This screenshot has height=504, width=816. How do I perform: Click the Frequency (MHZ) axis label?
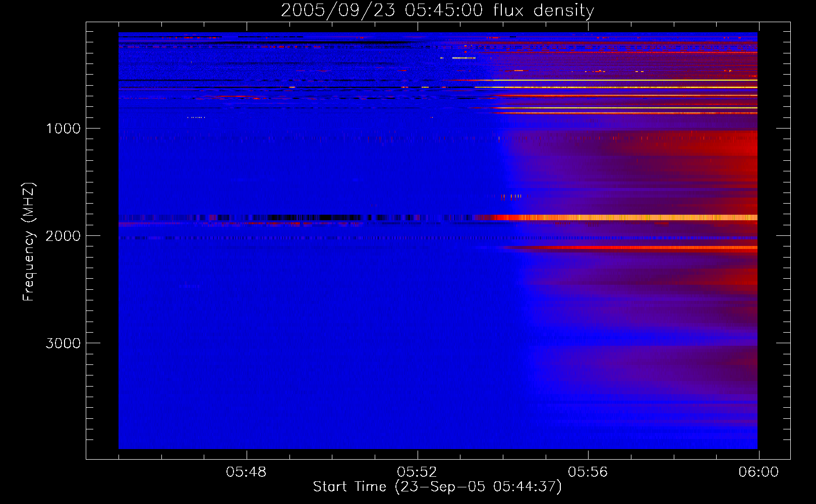(x=29, y=242)
